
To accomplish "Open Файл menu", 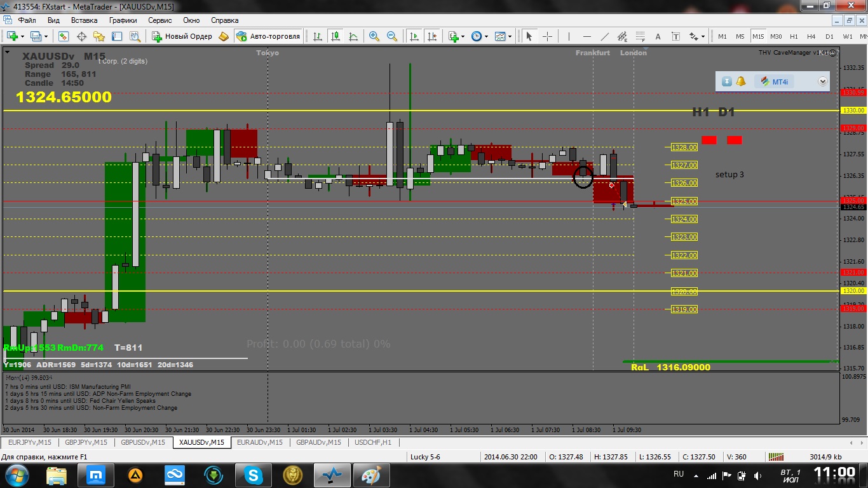I will pos(27,20).
